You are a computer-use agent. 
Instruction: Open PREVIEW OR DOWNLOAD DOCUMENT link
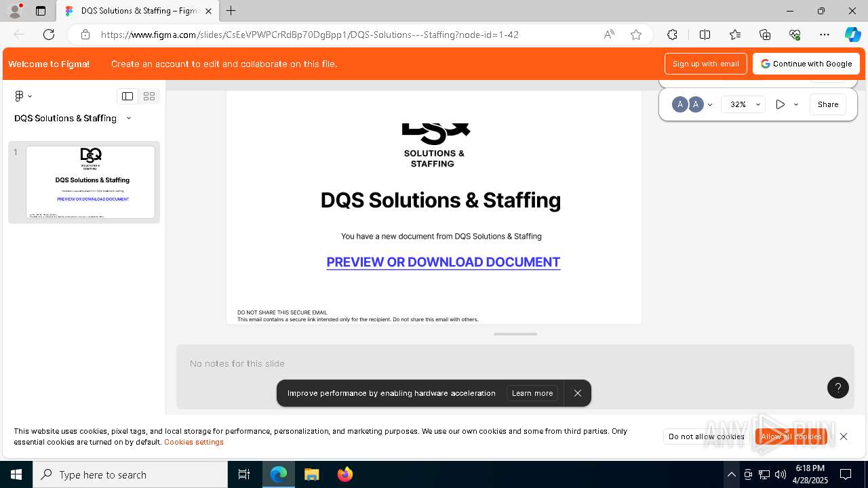[x=443, y=262]
